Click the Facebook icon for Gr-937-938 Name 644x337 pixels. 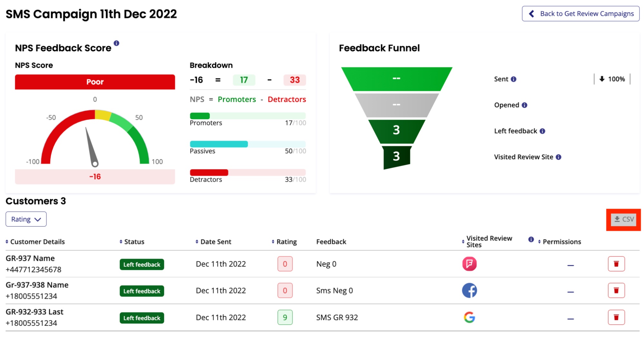pos(469,291)
